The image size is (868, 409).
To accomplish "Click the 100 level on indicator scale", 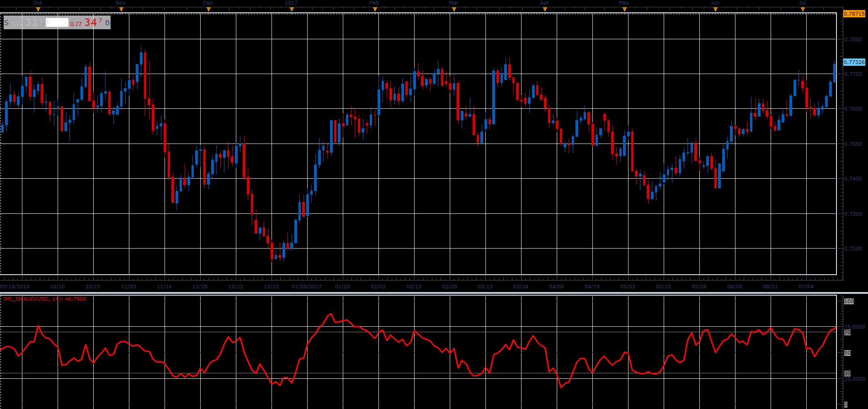I will tap(849, 301).
